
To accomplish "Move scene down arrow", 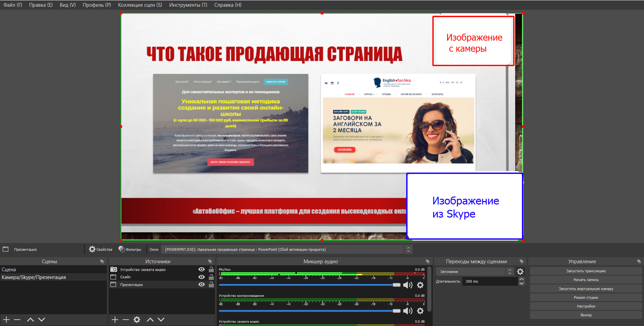I will click(42, 320).
